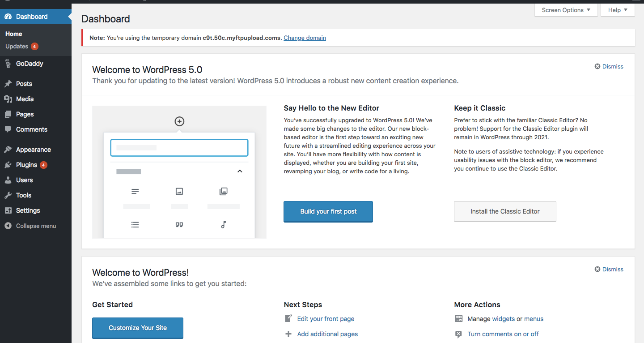This screenshot has width=644, height=343.
Task: Click the Plugins update badge showing 4
Action: point(43,165)
